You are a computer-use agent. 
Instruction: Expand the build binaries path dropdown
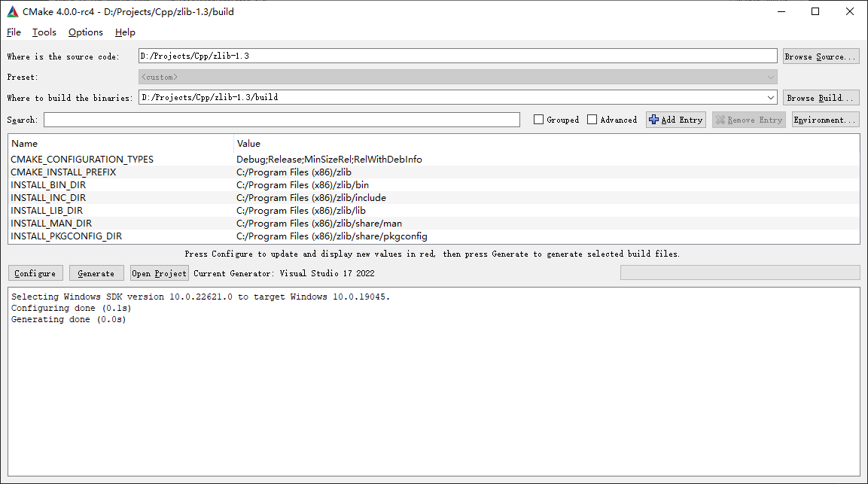770,98
